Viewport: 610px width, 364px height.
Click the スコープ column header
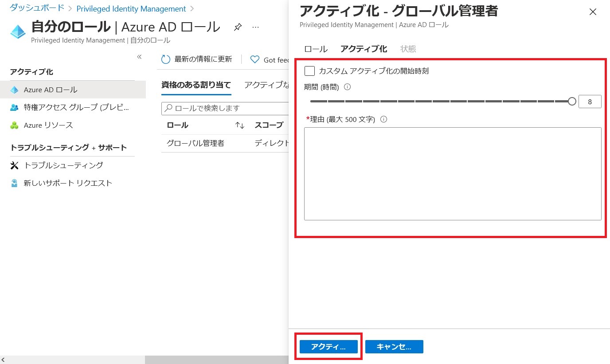coord(269,125)
